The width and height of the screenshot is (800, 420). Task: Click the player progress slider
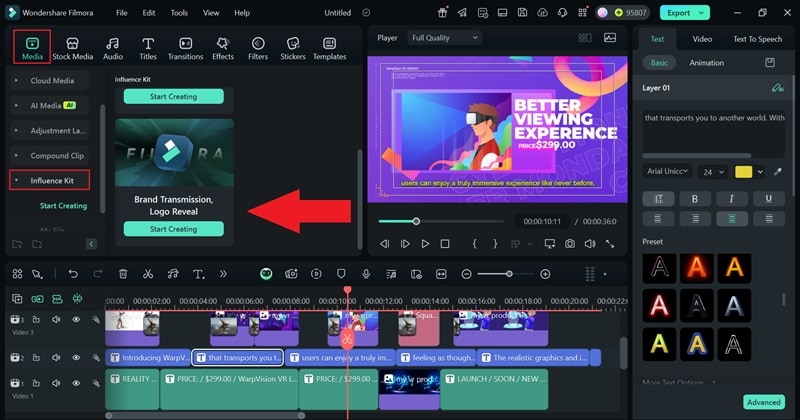coord(416,221)
